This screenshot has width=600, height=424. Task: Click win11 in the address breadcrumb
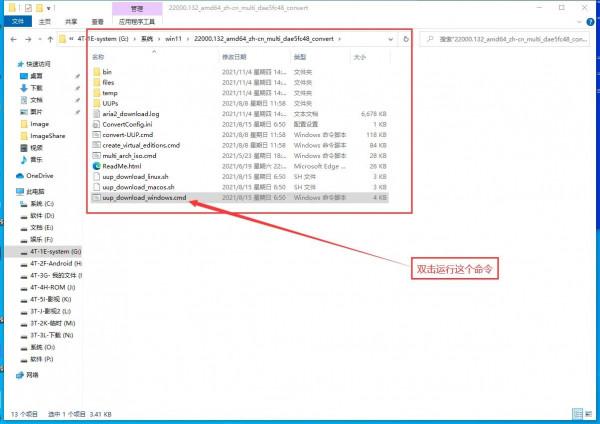[175, 39]
